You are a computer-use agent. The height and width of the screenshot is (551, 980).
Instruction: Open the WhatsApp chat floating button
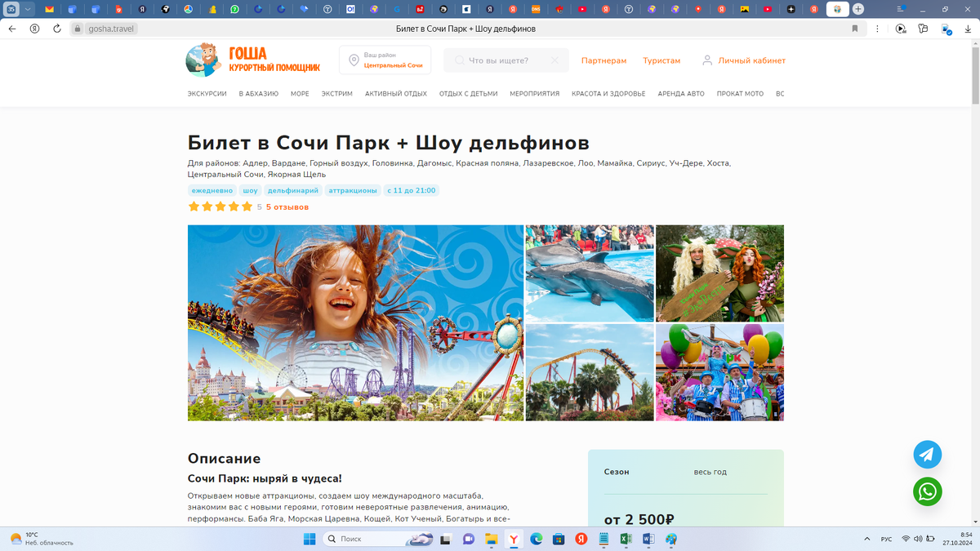click(927, 491)
